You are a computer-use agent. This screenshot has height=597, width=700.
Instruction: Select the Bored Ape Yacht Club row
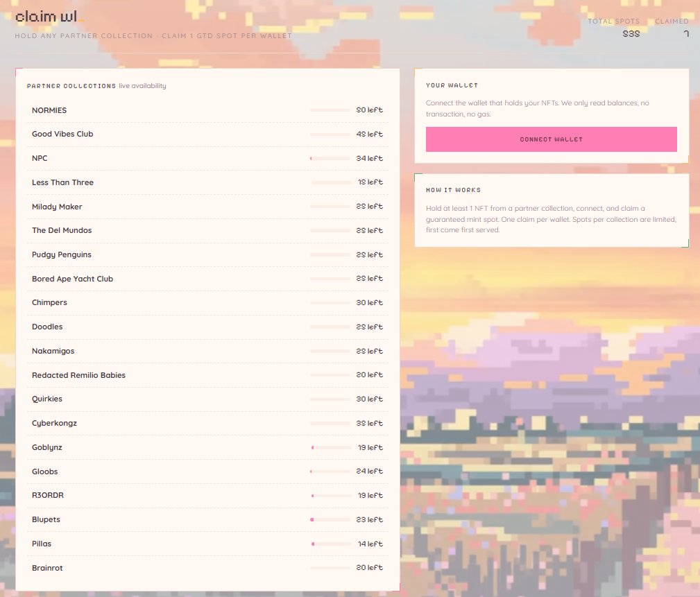[207, 279]
